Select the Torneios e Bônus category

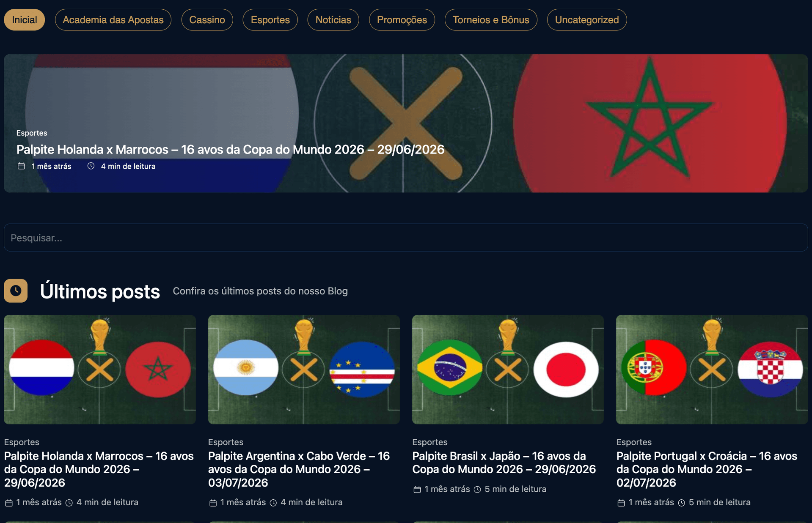click(x=491, y=20)
